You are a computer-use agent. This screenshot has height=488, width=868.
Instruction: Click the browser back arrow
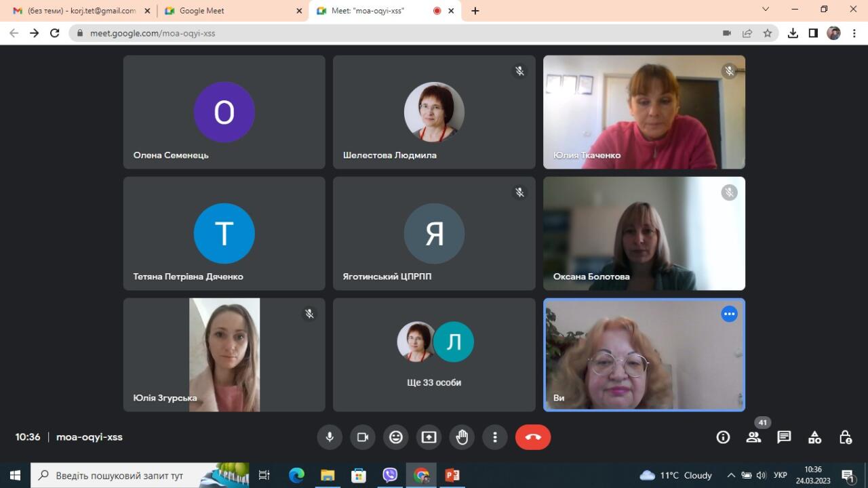click(14, 33)
